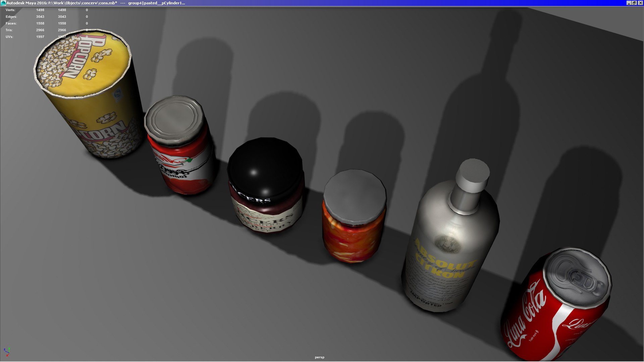Restore down the Maya window
The image size is (644, 362).
(x=634, y=3)
